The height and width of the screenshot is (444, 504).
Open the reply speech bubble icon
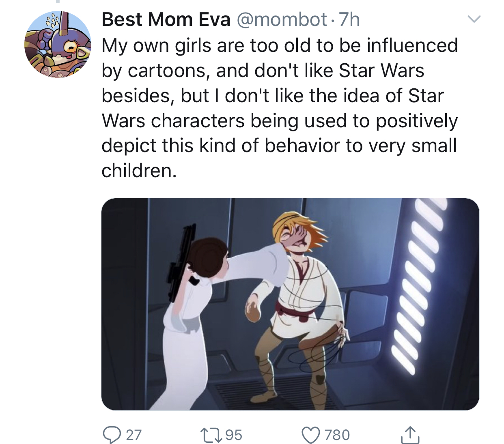(110, 435)
